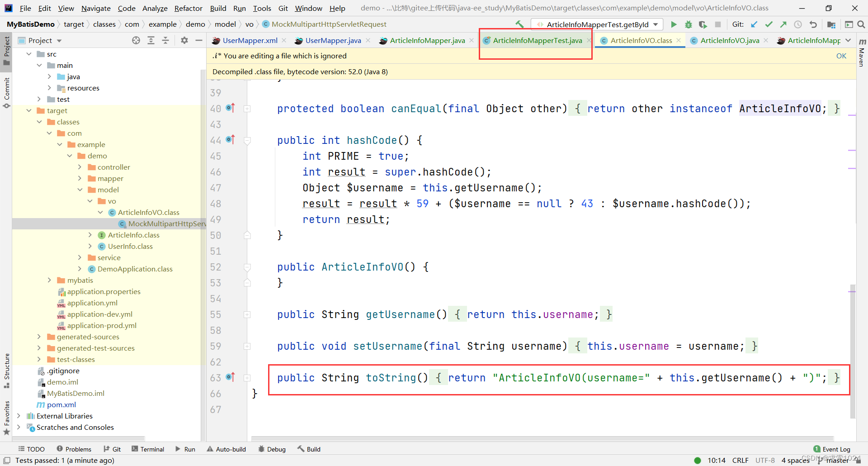The height and width of the screenshot is (466, 868).
Task: Close the UserMapper.java tab
Action: [x=368, y=40]
